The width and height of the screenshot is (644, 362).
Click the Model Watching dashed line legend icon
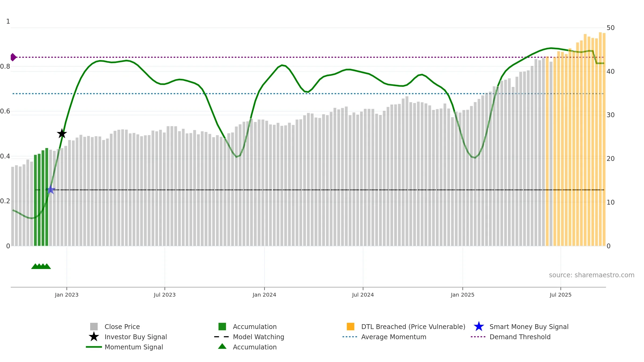[x=222, y=337]
